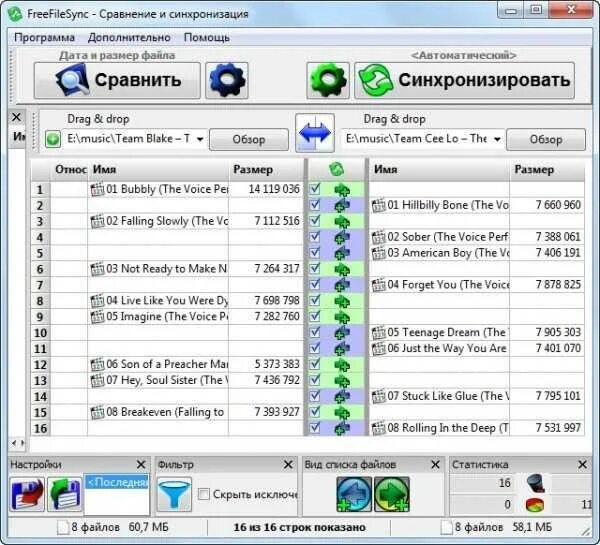600x545 pixels.
Task: Uncheck the checkbox in row 6
Action: pyautogui.click(x=315, y=269)
